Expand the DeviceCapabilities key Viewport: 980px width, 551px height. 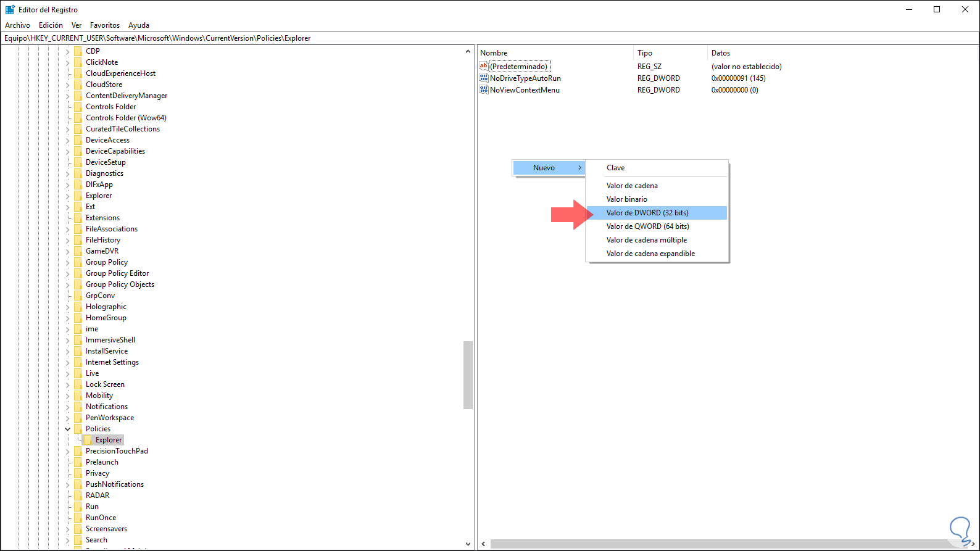pos(68,151)
